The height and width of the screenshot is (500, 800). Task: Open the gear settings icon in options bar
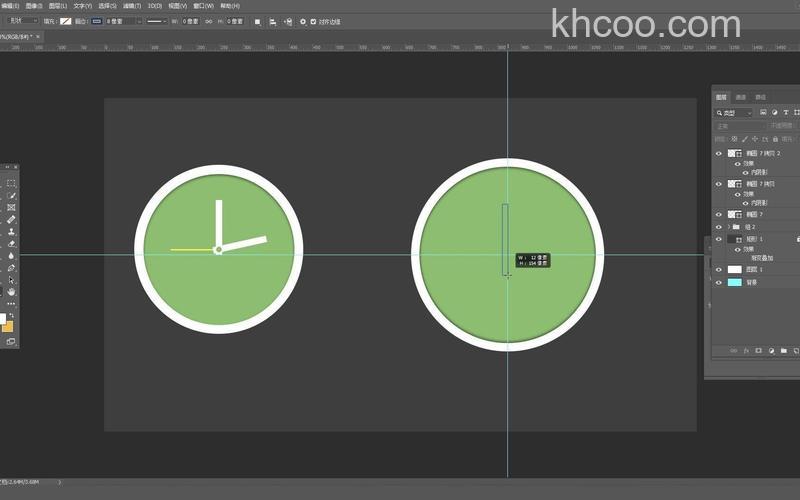(x=303, y=20)
